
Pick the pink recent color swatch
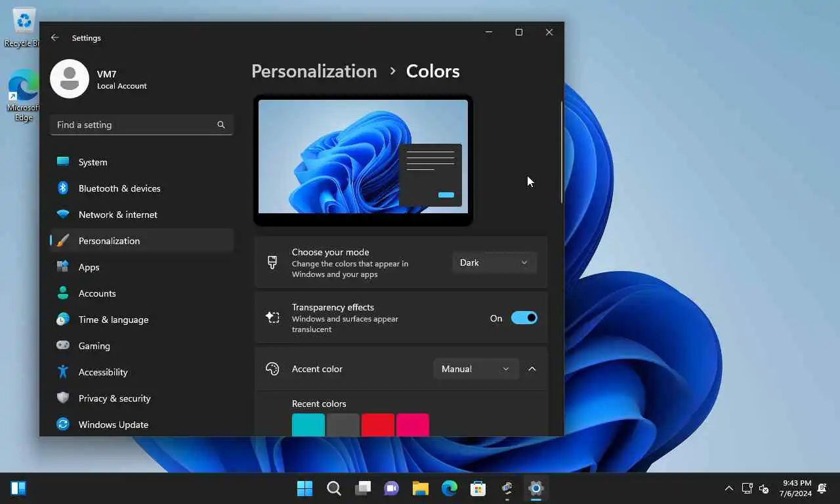pos(413,425)
